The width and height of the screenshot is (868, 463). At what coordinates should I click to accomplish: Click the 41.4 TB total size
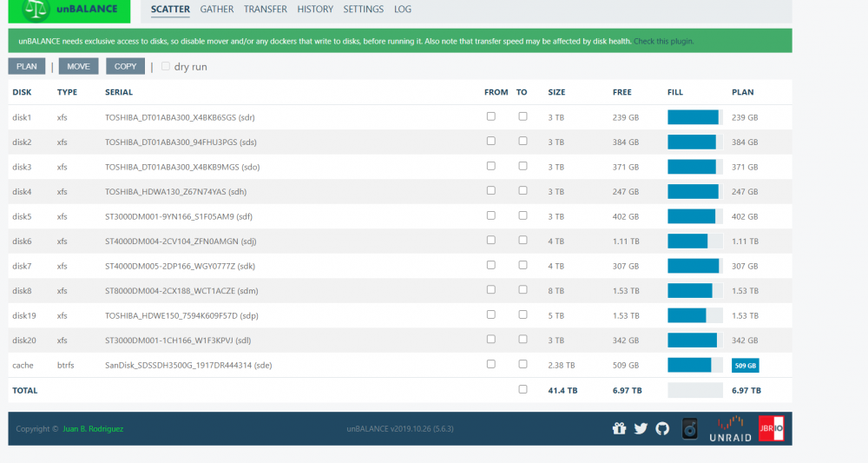[562, 390]
